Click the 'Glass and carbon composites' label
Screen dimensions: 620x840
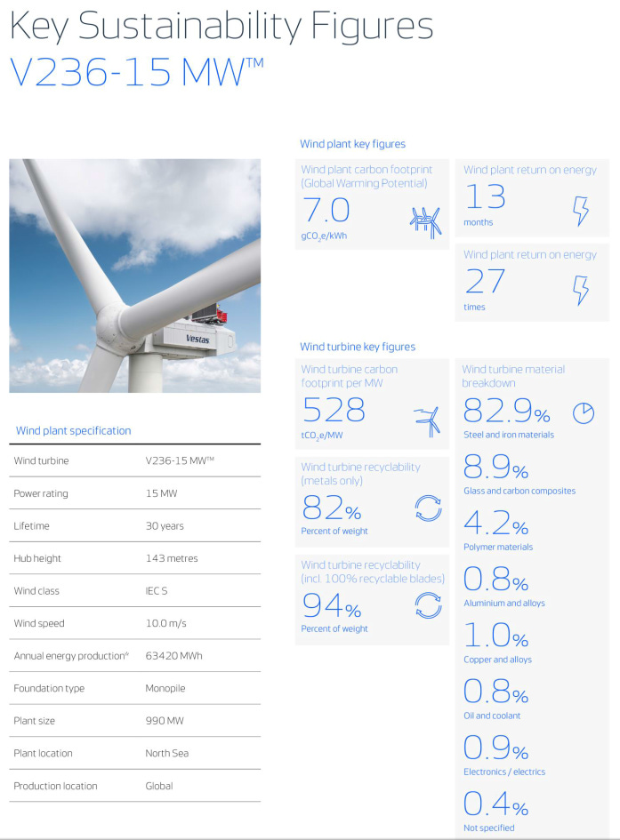pyautogui.click(x=519, y=491)
